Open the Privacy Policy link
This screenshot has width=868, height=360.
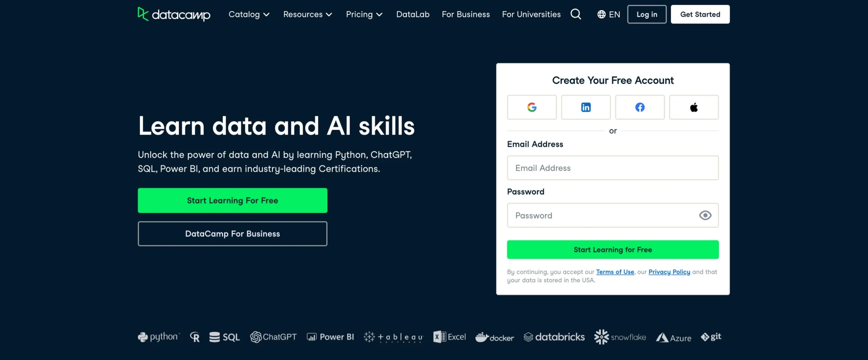[669, 272]
